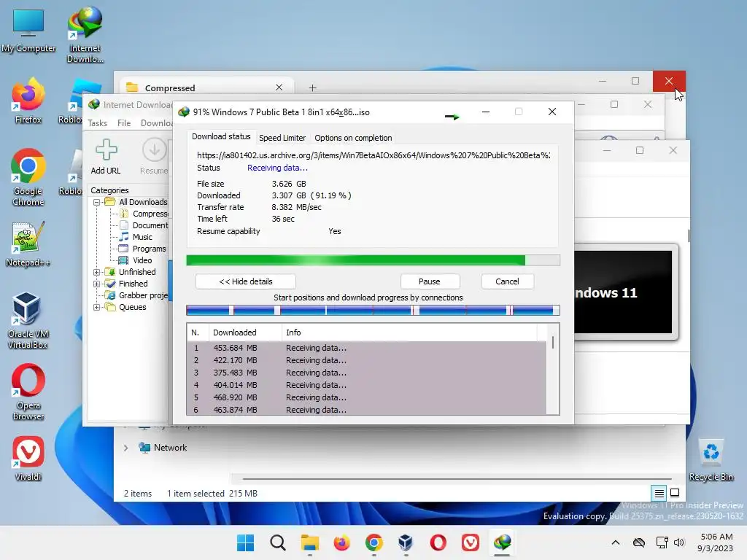747x560 pixels.
Task: Open the File menu in IDM
Action: pyautogui.click(x=124, y=122)
